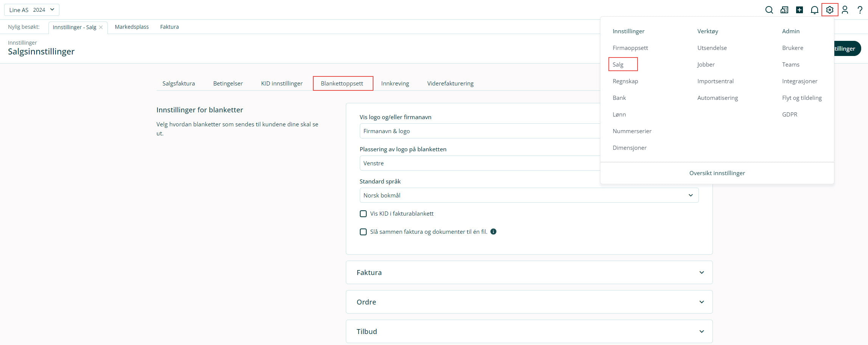Click the help question mark icon

(x=860, y=10)
